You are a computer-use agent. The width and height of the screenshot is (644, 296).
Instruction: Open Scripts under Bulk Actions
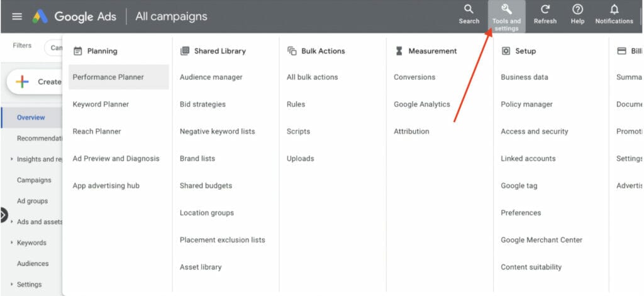298,131
